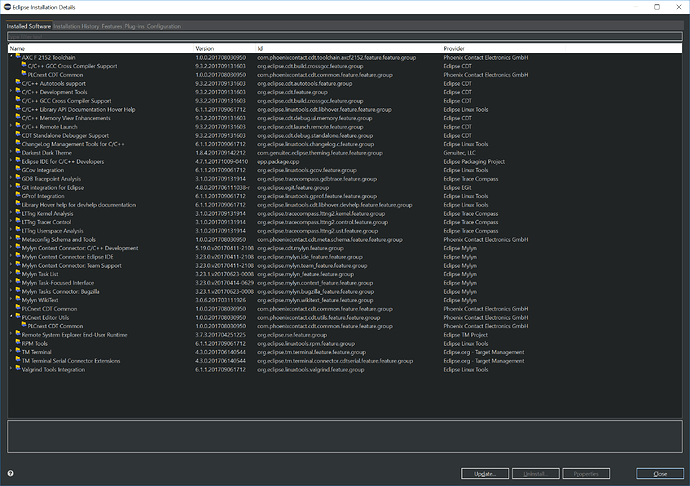Expand the Mylyn Tasks Connector: Bugzilla node
This screenshot has width=690, height=486.
(x=11, y=291)
